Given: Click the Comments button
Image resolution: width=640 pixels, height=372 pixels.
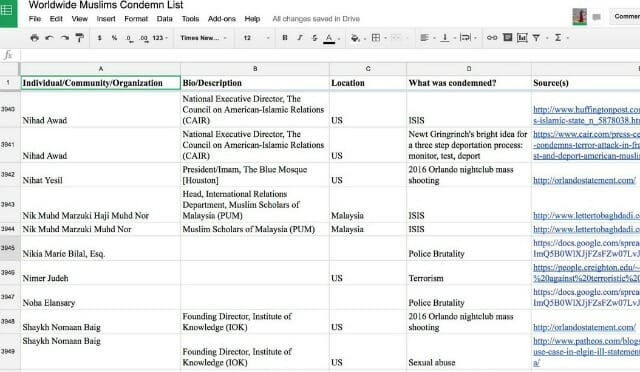Looking at the screenshot, I should tap(625, 16).
